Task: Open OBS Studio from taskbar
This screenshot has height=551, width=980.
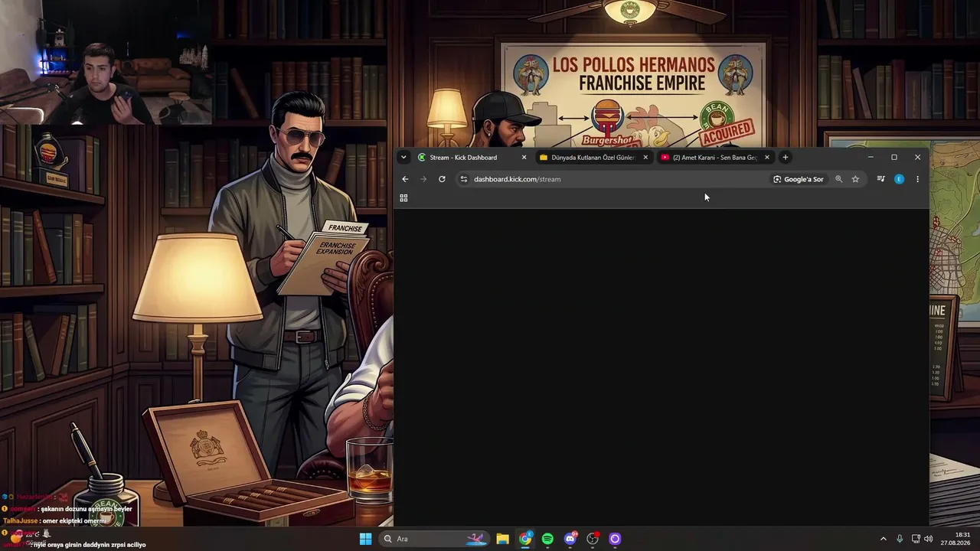Action: pyautogui.click(x=593, y=539)
